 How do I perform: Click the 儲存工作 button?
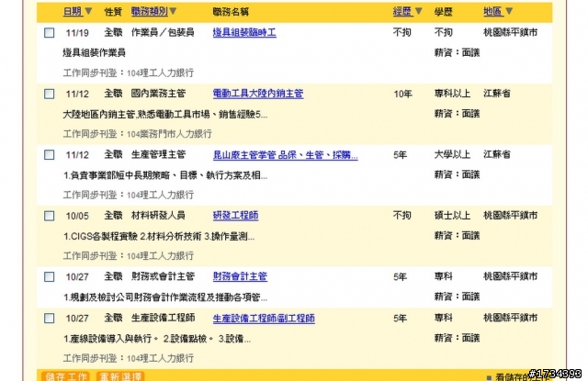pos(66,376)
